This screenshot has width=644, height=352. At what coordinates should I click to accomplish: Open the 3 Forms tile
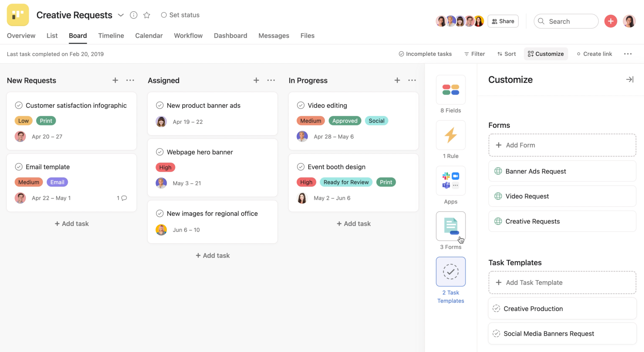451,226
